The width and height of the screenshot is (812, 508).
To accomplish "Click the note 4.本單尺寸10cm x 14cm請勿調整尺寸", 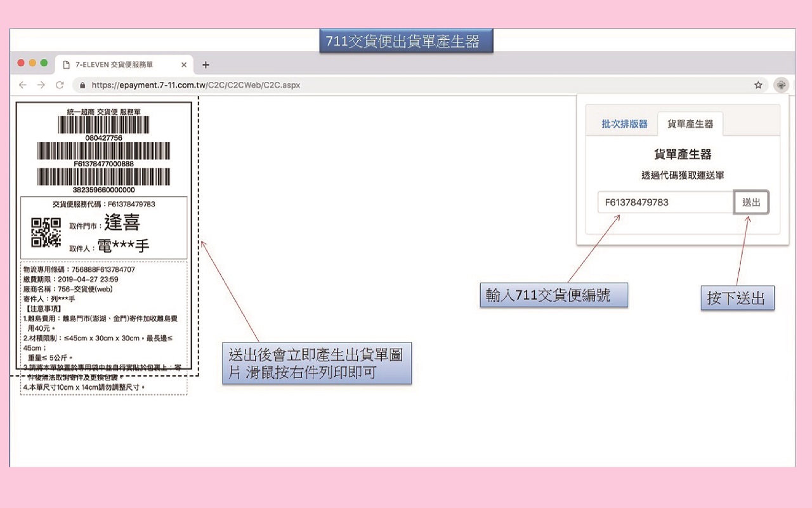I will (x=84, y=386).
